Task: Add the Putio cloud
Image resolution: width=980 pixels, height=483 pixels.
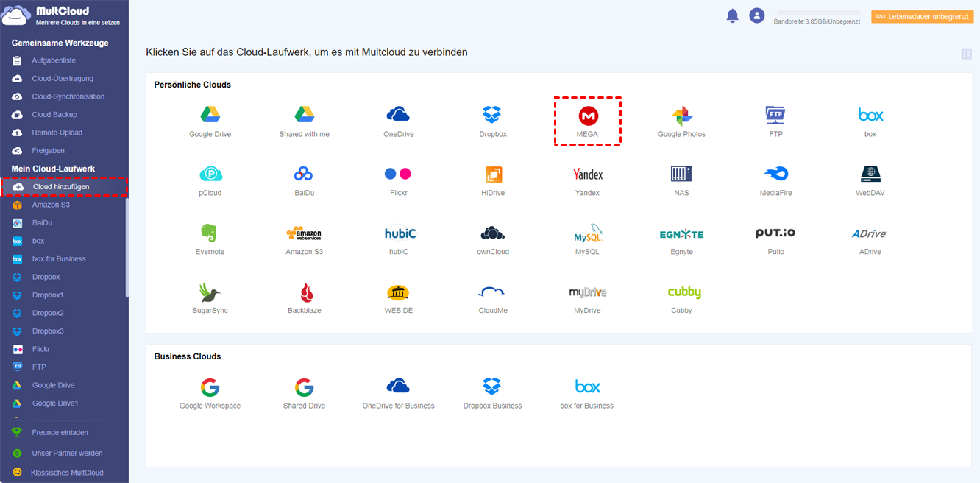Action: pyautogui.click(x=775, y=233)
